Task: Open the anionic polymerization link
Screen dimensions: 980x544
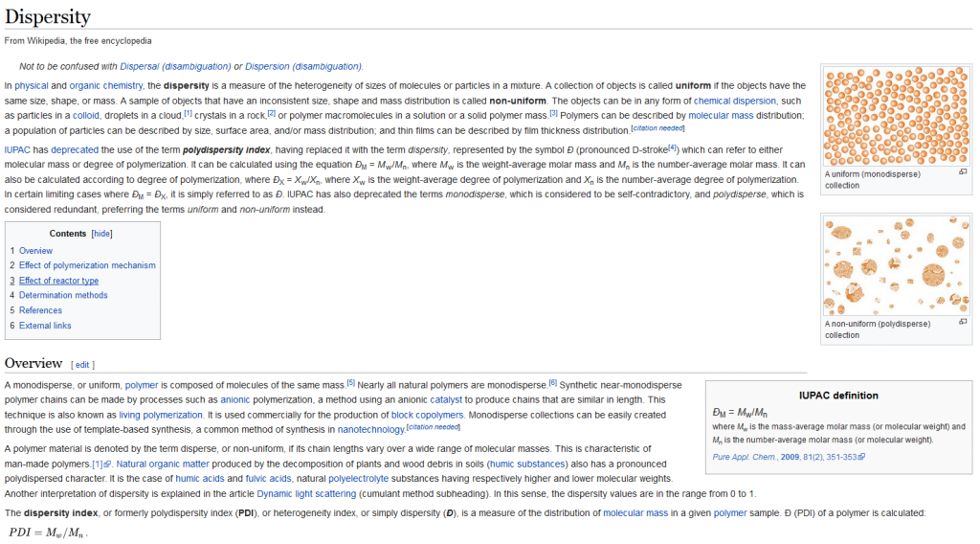Action: tap(235, 399)
